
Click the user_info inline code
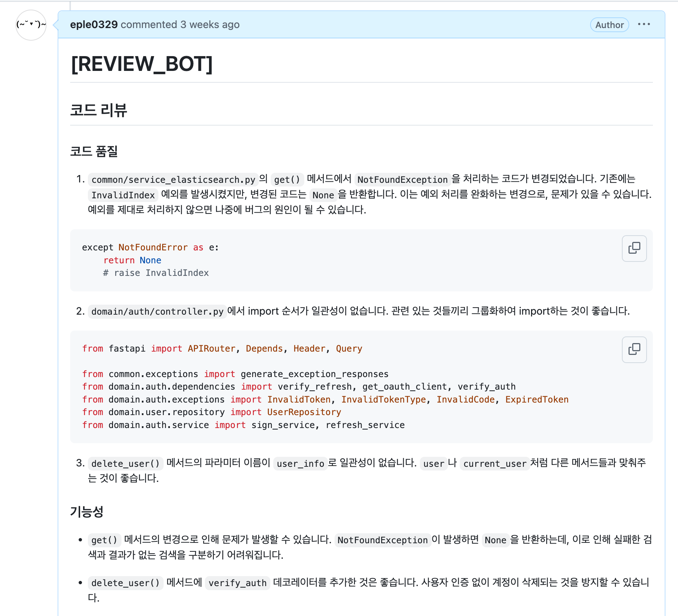300,463
